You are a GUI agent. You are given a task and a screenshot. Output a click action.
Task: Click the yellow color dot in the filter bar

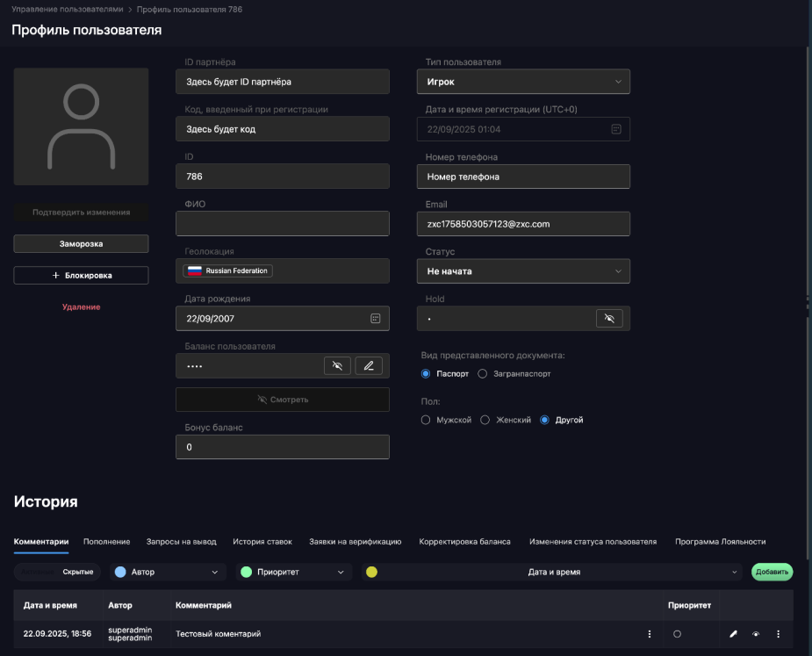[371, 572]
